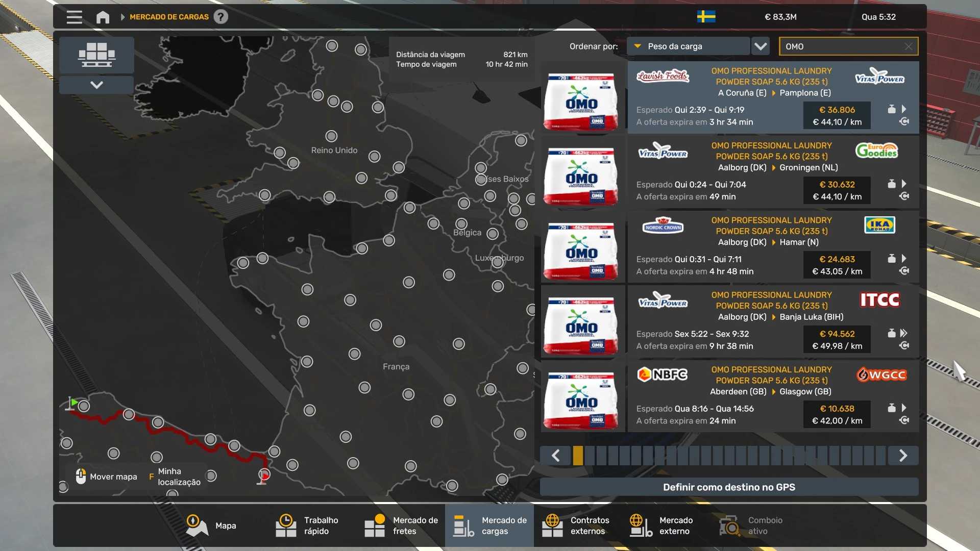980x551 pixels.
Task: Select the Aberdeen to Glasgow cargo offer
Action: [x=773, y=396]
